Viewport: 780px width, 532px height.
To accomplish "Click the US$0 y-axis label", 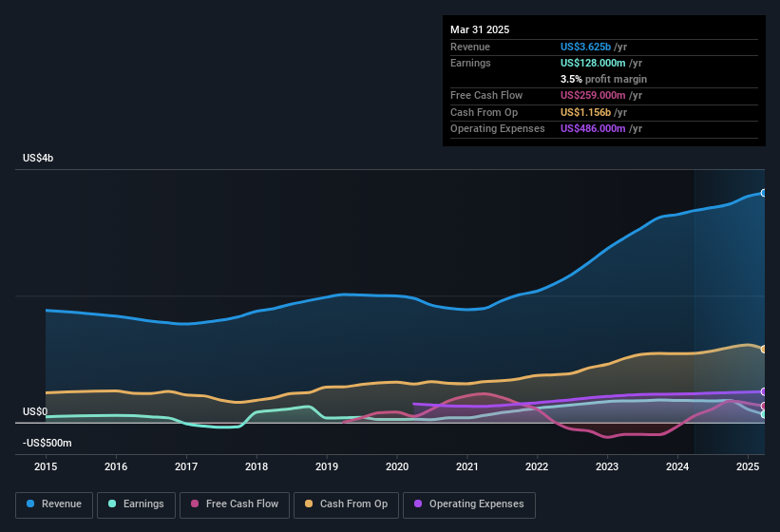I will (x=35, y=411).
